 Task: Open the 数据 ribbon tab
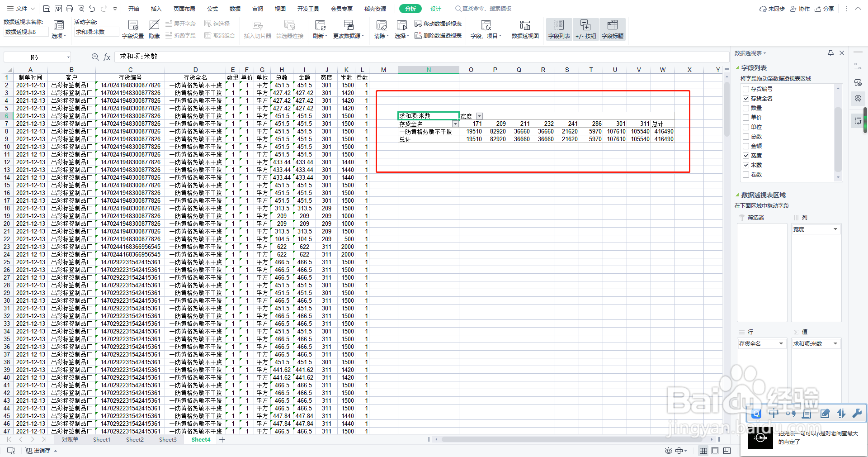pyautogui.click(x=235, y=9)
